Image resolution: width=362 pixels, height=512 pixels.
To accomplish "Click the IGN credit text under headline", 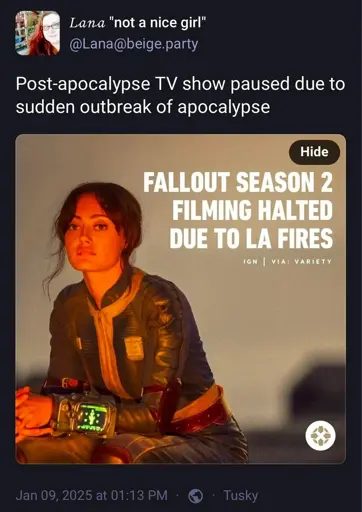I will (x=250, y=262).
